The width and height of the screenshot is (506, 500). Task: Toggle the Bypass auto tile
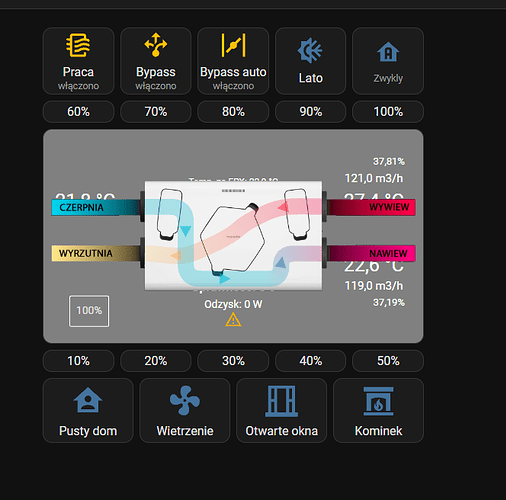coord(233,61)
